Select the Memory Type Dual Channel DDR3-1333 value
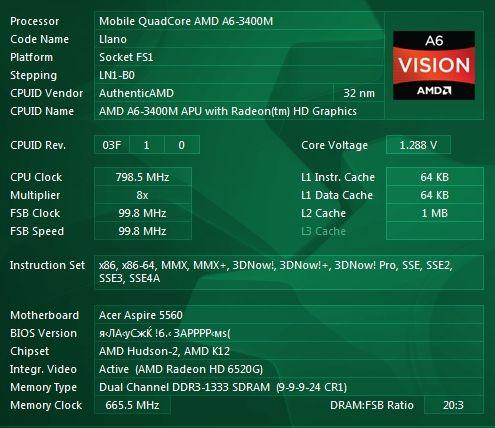Screen dimensions: 495x428 click(x=289, y=387)
